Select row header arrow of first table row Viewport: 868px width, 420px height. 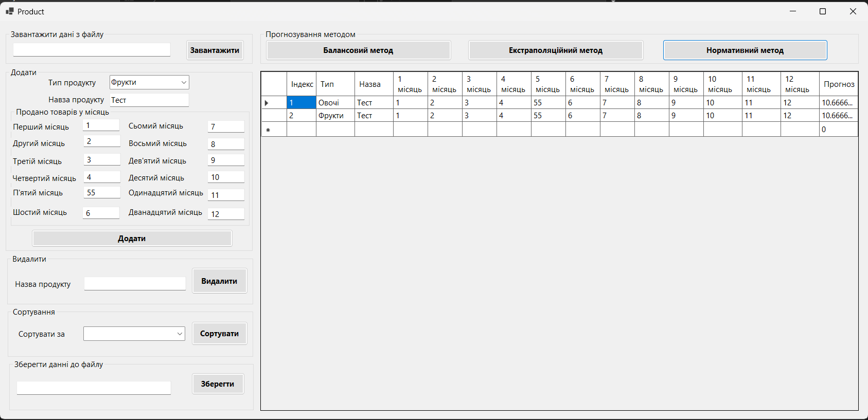pyautogui.click(x=274, y=103)
